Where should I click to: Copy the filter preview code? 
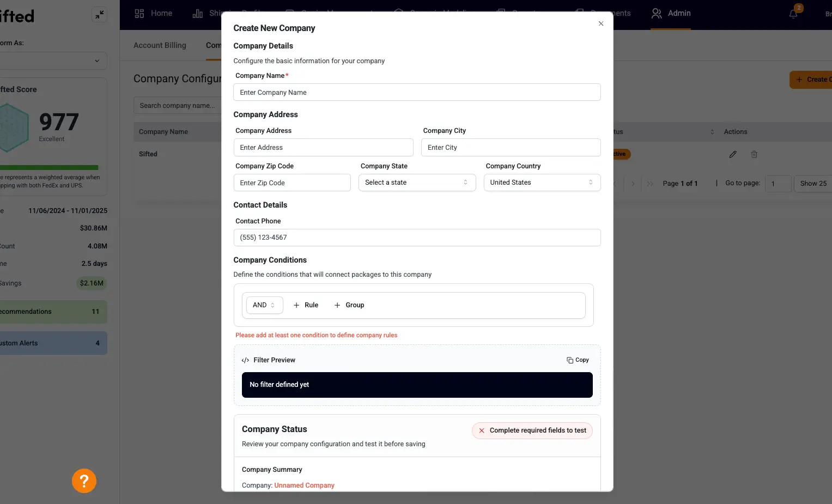tap(577, 360)
